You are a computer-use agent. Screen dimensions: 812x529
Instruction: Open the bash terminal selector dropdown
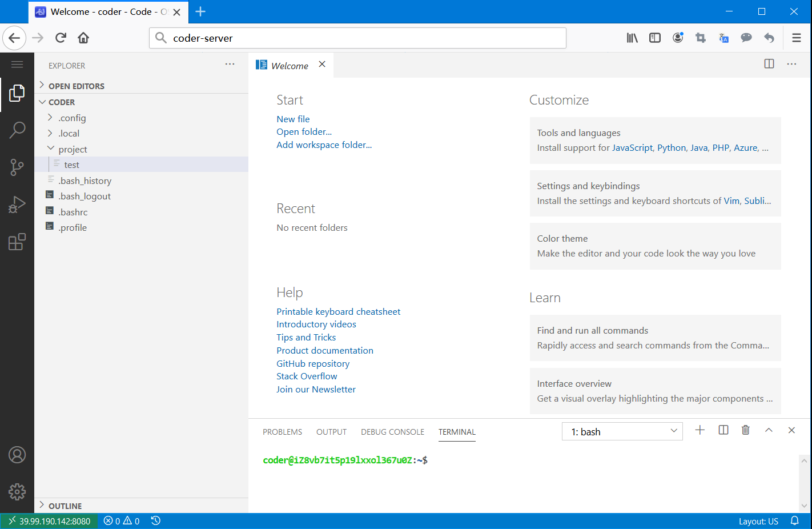622,431
